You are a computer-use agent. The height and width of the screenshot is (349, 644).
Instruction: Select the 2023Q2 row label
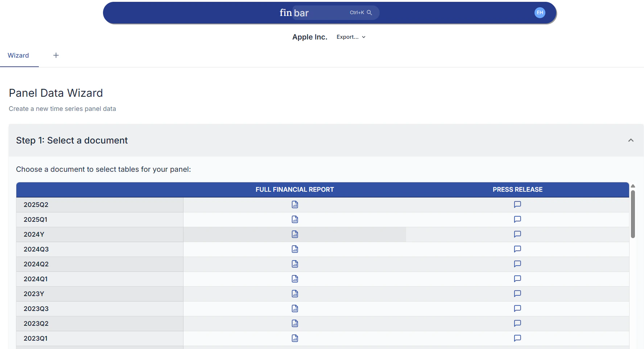point(36,324)
